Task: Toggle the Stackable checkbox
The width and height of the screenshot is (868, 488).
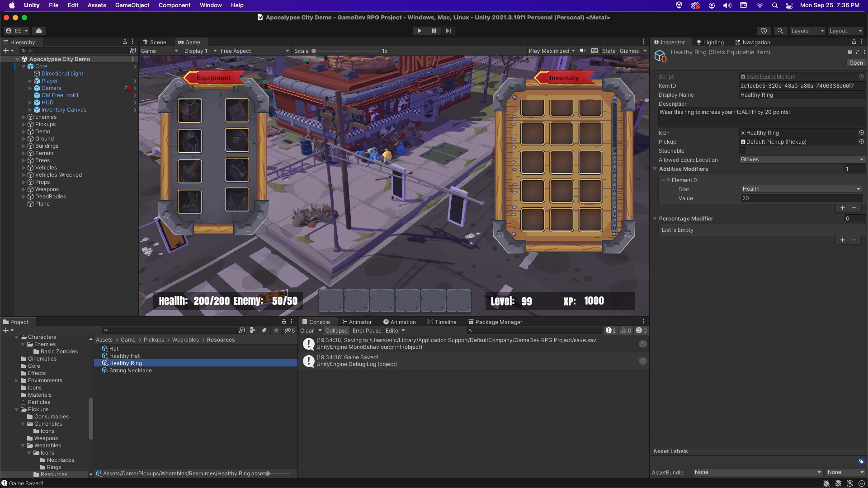Action: [x=742, y=150]
